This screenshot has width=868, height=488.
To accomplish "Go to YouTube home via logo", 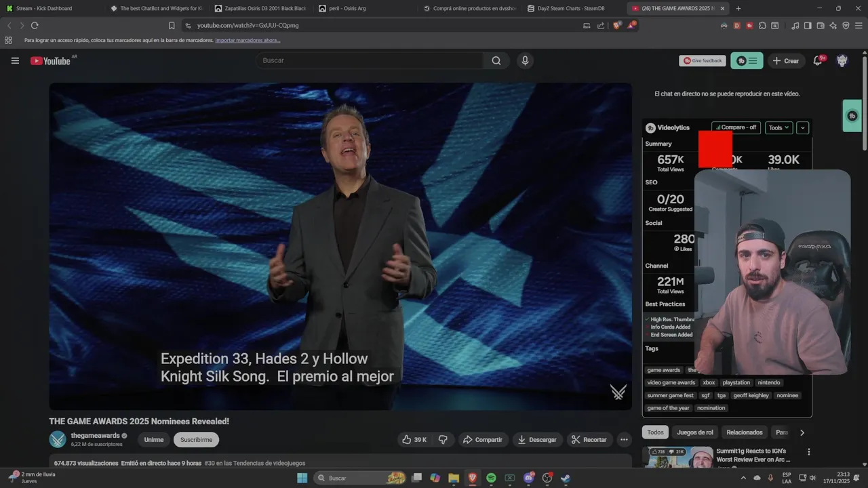I will pos(50,60).
